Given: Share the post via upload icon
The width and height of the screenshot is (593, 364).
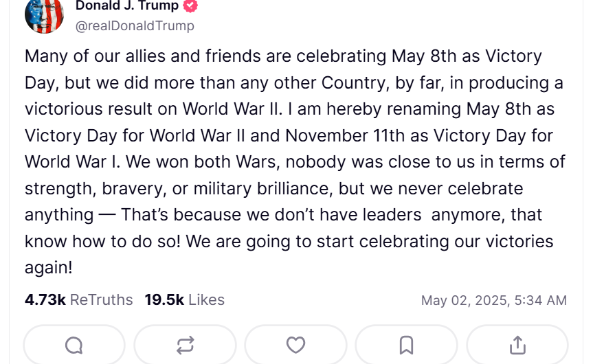Looking at the screenshot, I should click(x=517, y=345).
